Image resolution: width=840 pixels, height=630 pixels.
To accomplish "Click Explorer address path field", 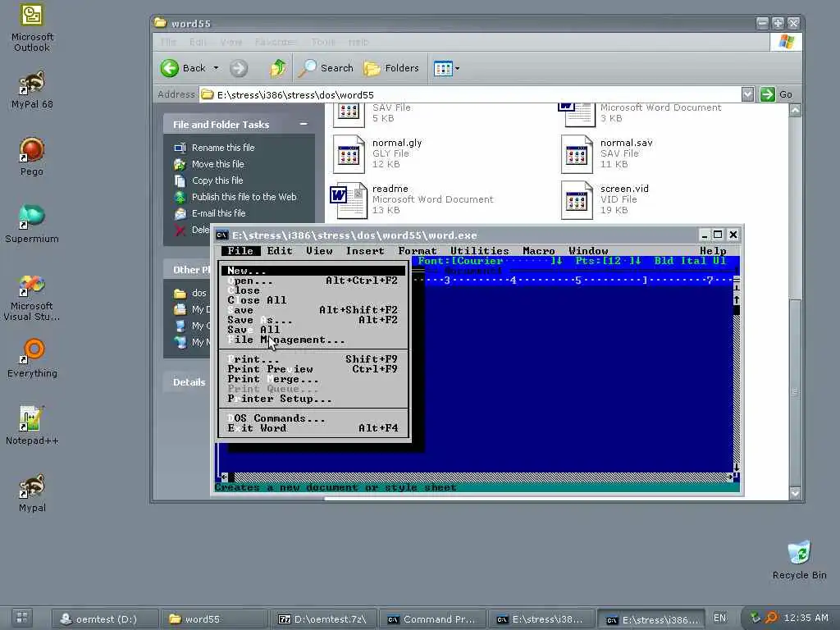I will coord(470,95).
